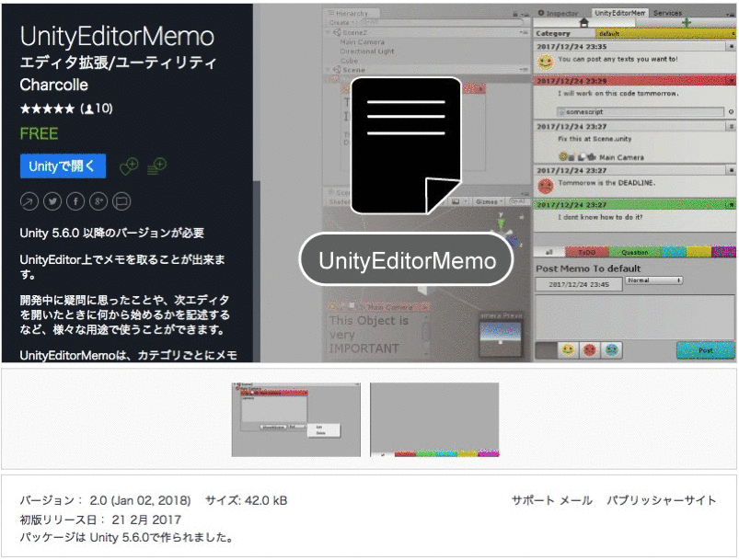
Task: Share the asset on Google Plus
Action: tap(98, 201)
